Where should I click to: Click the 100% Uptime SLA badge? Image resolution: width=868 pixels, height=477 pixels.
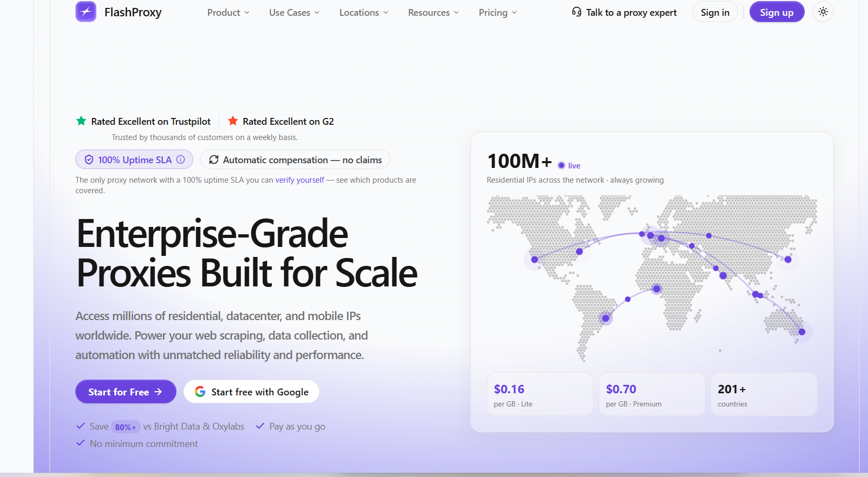pos(134,160)
